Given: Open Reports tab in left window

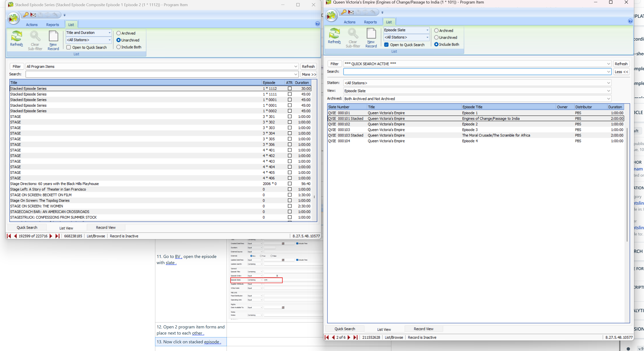Looking at the screenshot, I should (x=52, y=25).
